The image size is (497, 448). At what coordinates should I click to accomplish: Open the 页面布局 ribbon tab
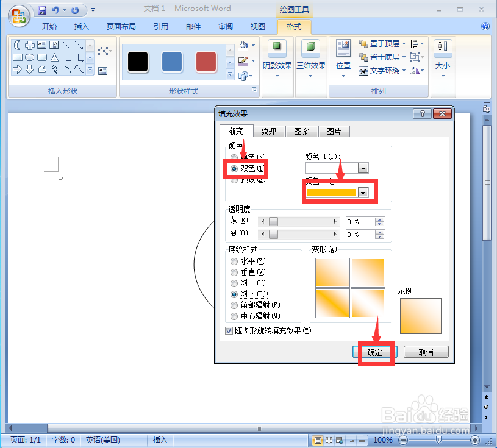coord(121,27)
